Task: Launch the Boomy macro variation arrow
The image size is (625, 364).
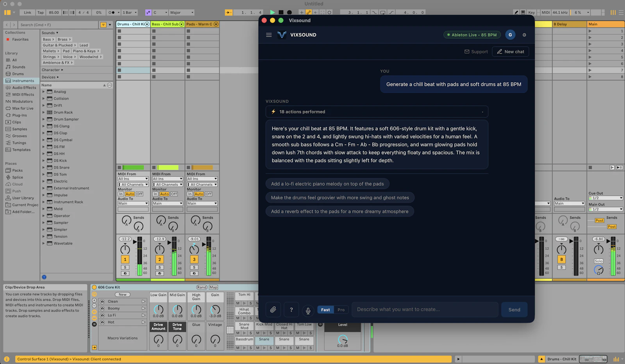Action: pyautogui.click(x=143, y=309)
